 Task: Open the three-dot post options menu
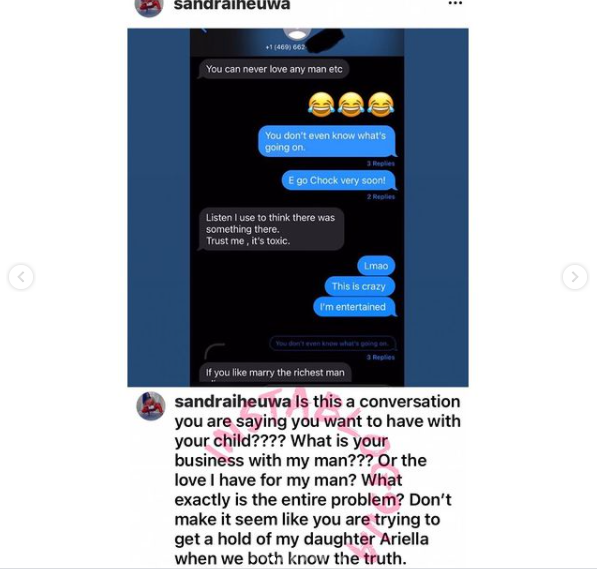(x=455, y=3)
